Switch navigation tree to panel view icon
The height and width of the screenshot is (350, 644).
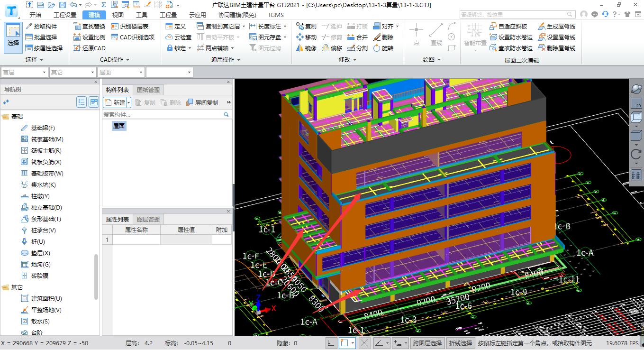click(94, 102)
